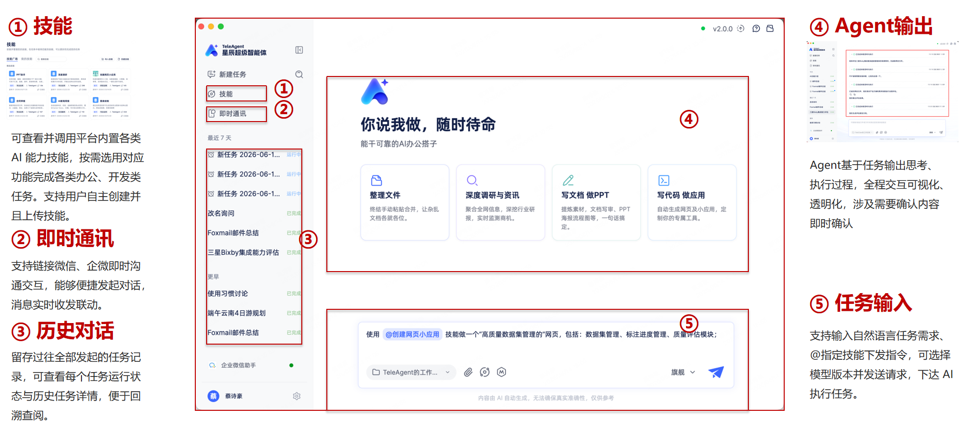
Task: Click the terminal icon on 写代码 card
Action: (x=663, y=180)
